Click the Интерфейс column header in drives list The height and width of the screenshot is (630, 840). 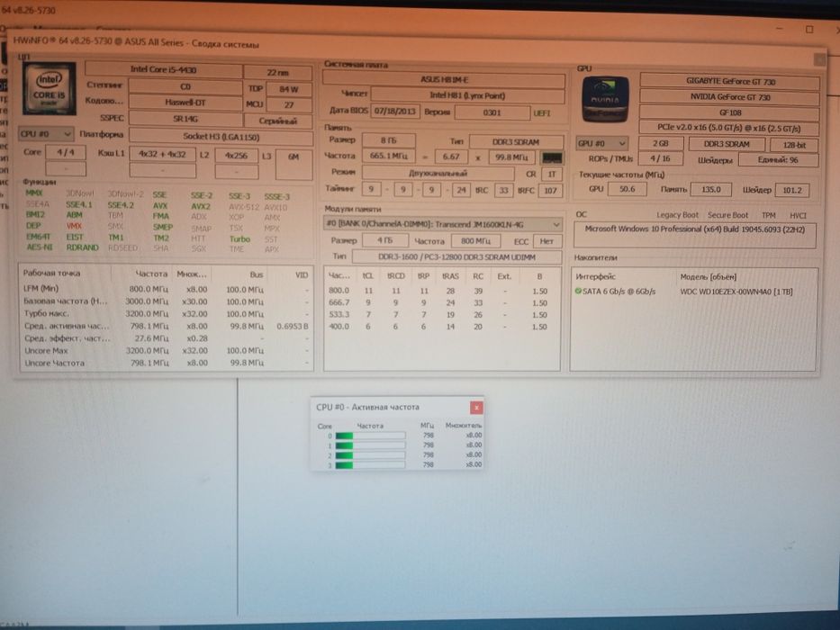coord(595,276)
